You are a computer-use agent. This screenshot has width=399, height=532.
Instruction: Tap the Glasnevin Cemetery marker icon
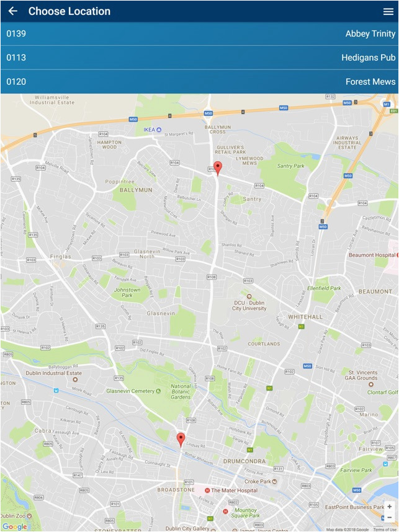(x=158, y=391)
